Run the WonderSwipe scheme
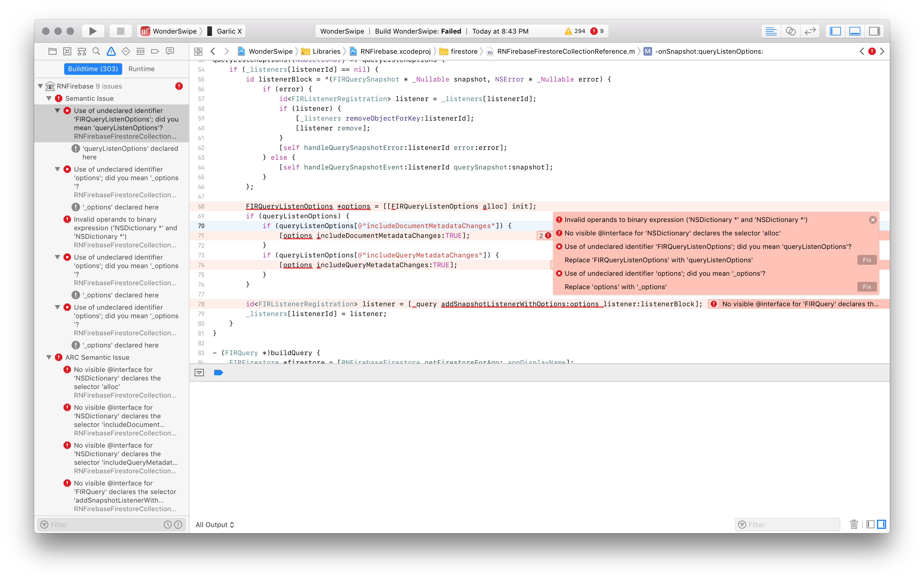Image resolution: width=924 pixels, height=582 pixels. point(93,31)
